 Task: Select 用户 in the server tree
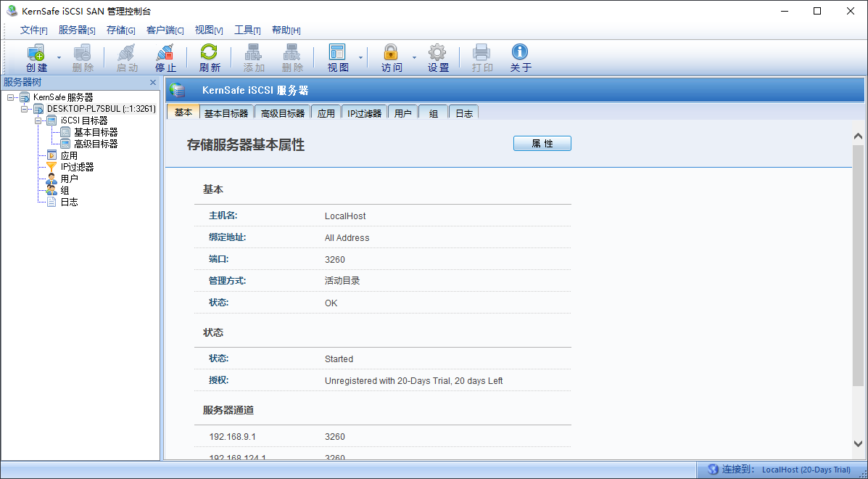tap(69, 179)
